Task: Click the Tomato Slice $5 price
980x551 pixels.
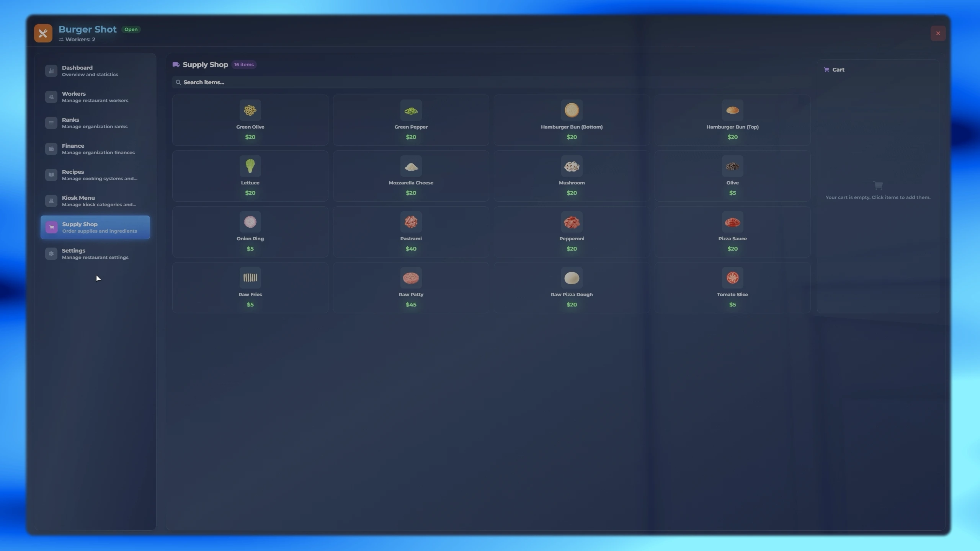Action: pyautogui.click(x=732, y=305)
